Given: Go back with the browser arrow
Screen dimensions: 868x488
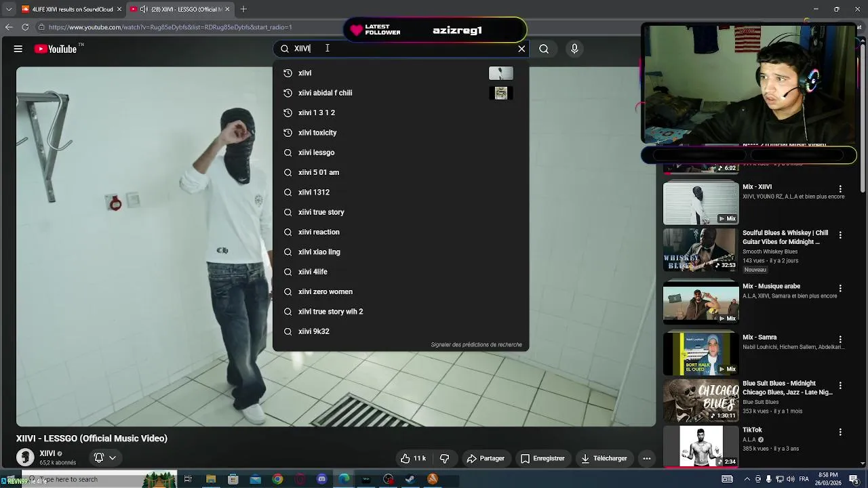Looking at the screenshot, I should 8,27.
